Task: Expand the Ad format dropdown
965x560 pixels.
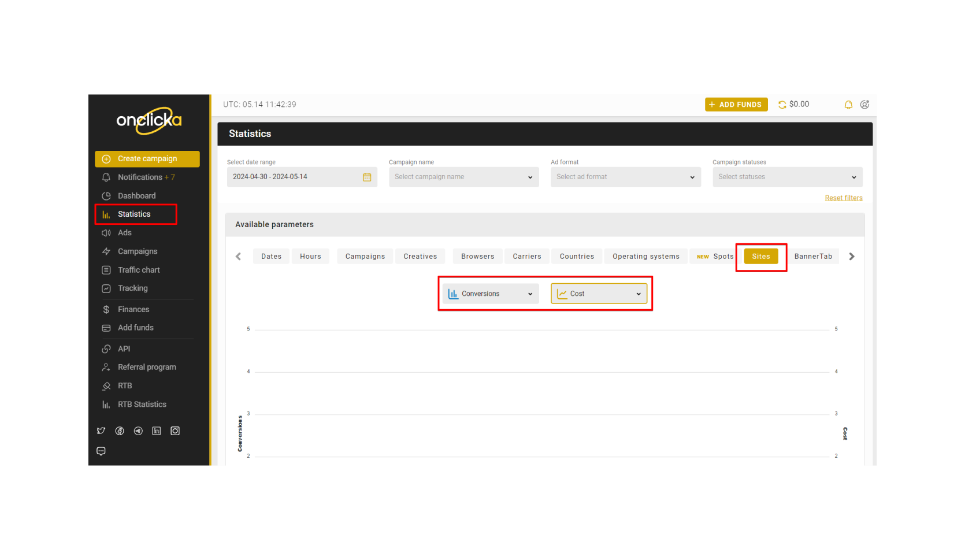Action: [x=625, y=177]
